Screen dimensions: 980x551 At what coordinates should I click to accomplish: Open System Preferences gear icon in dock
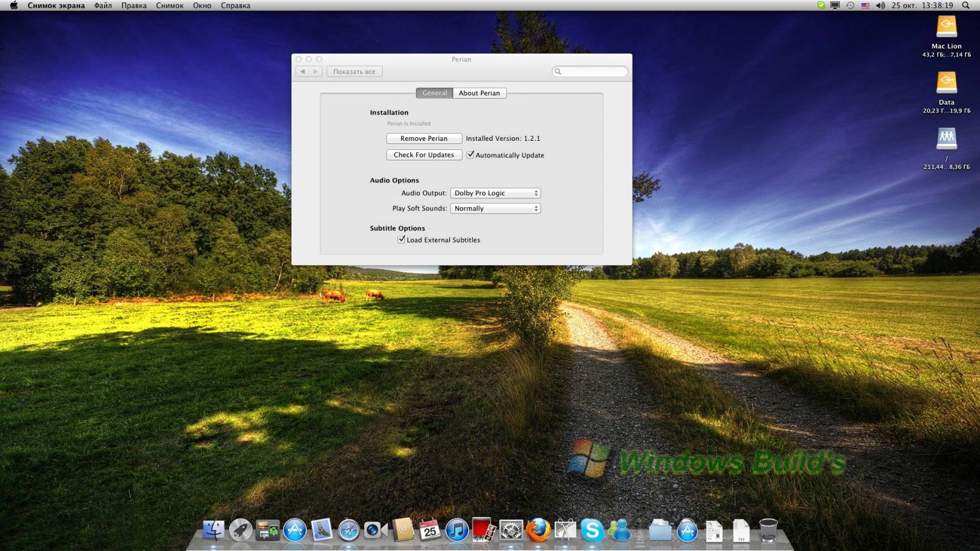coord(511,530)
